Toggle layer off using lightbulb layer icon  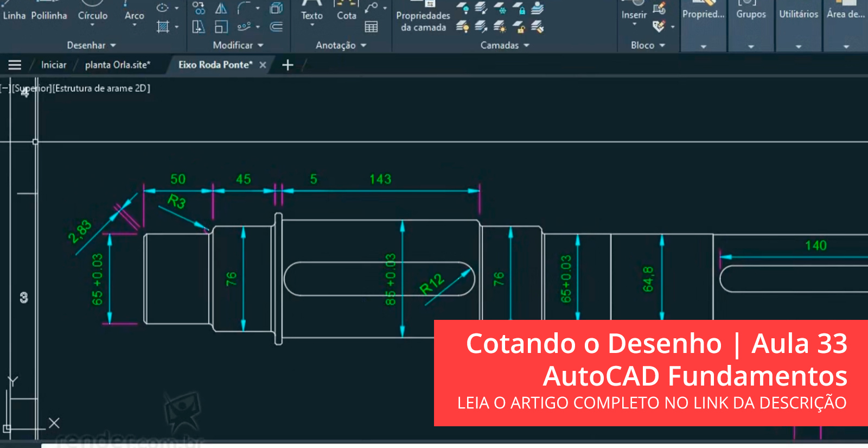pyautogui.click(x=462, y=8)
